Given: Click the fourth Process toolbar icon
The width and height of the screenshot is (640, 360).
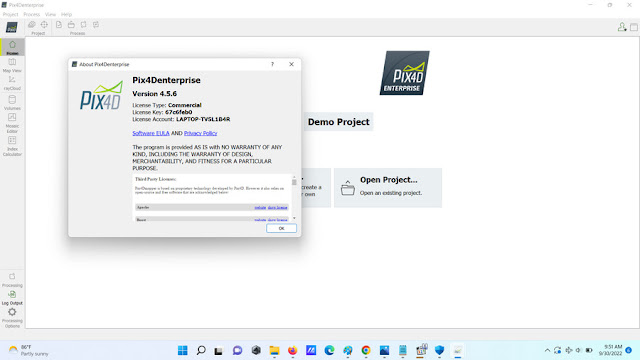Looking at the screenshot, I should click(96, 25).
